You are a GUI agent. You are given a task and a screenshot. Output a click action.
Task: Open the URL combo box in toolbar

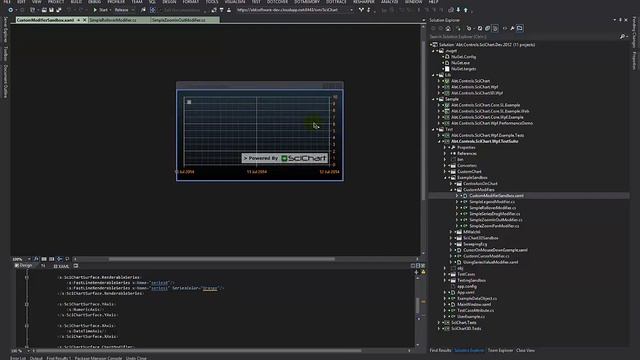click(x=295, y=10)
